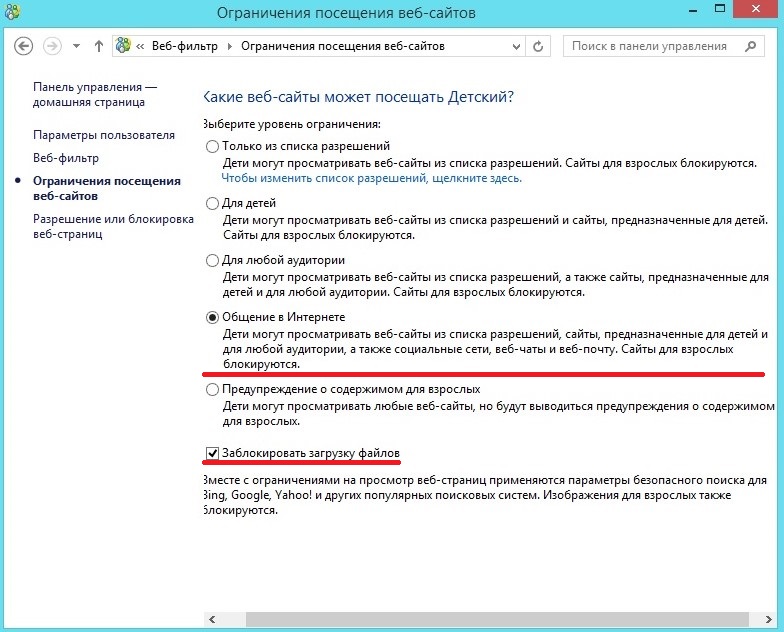Maximize the window
784x632 pixels.
tap(720, 9)
